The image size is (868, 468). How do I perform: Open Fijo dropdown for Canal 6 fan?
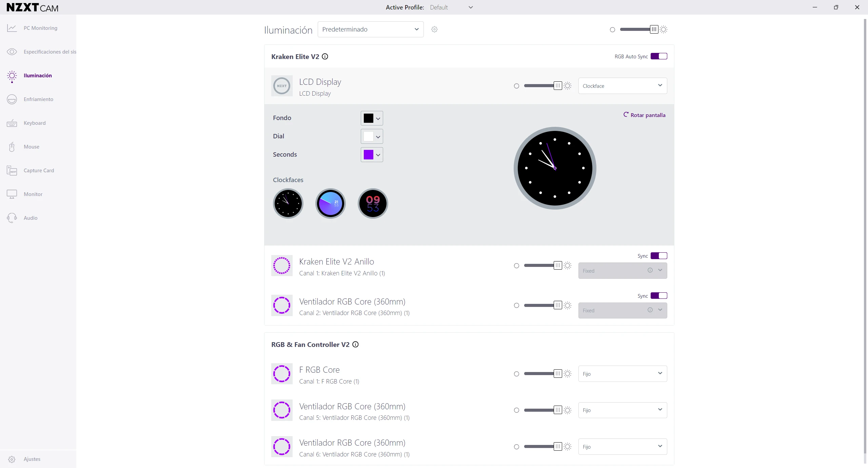tap(623, 447)
